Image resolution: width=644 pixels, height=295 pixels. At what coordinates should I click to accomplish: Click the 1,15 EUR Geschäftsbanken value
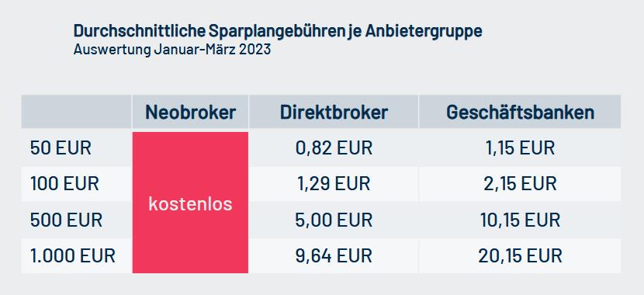520,148
